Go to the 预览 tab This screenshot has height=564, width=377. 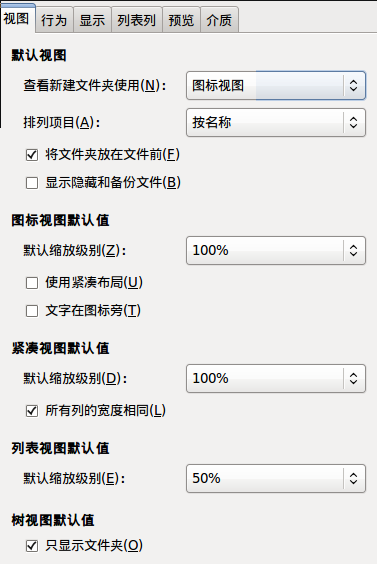(x=181, y=20)
